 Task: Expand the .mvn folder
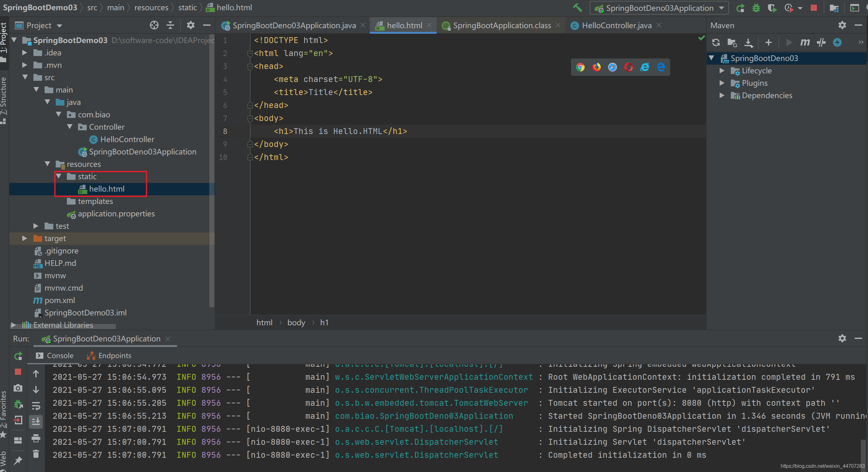tap(24, 65)
